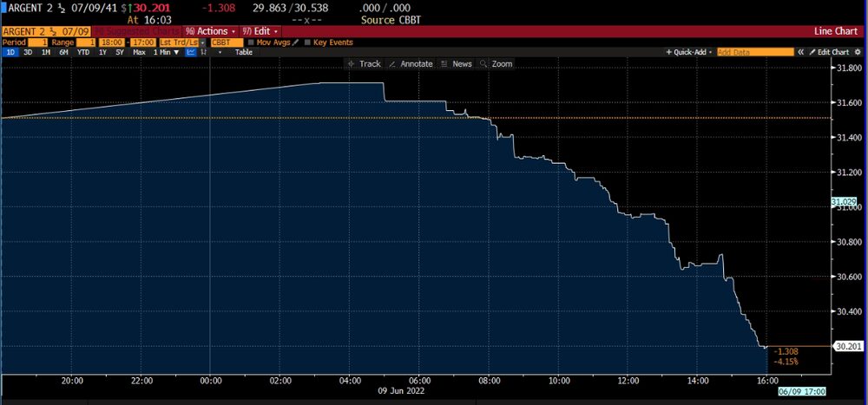Image resolution: width=868 pixels, height=405 pixels.
Task: Expand the Lst Trd/Ls dropdown
Action: (202, 42)
